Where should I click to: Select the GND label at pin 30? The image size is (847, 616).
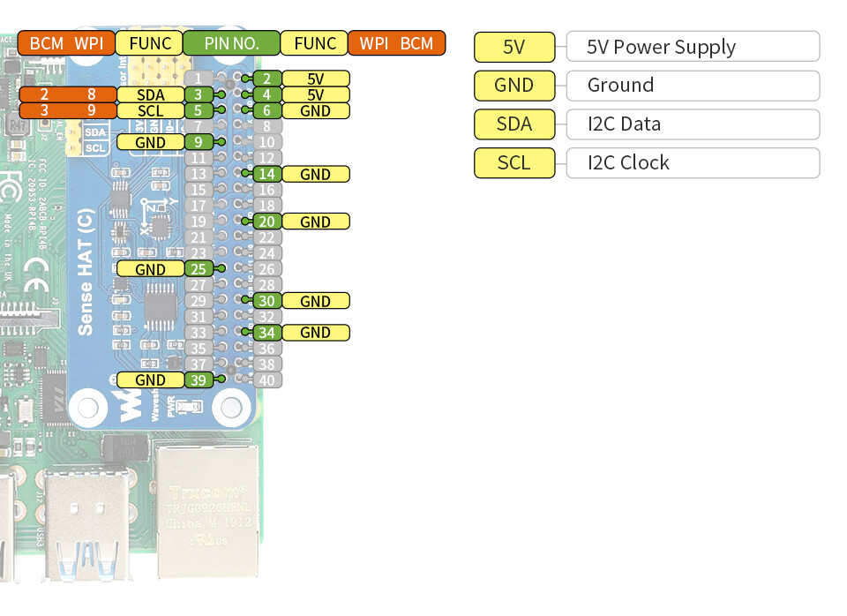click(x=316, y=301)
